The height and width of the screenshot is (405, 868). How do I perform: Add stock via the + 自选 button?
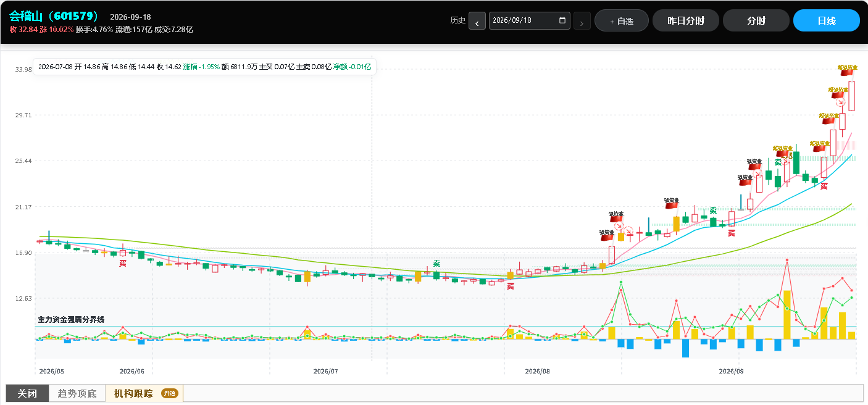click(622, 20)
